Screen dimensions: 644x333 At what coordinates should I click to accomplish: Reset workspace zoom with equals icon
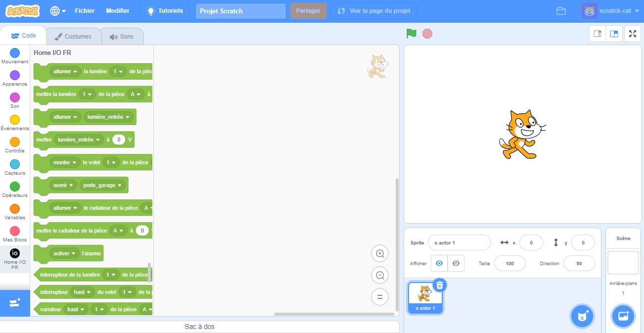click(380, 297)
